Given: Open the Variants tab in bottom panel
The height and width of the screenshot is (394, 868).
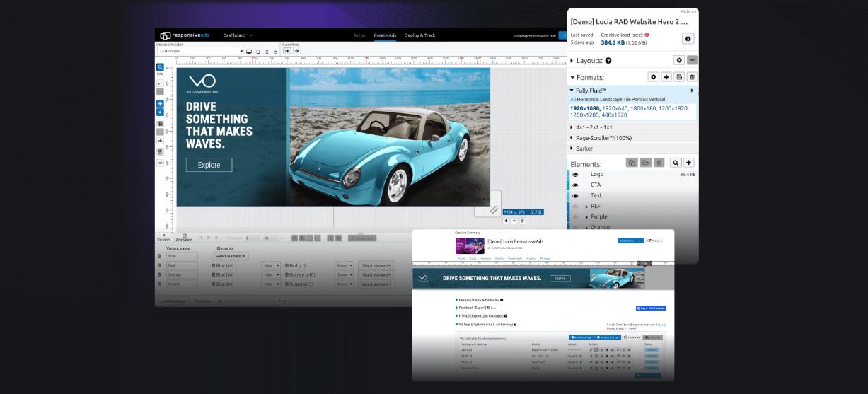Looking at the screenshot, I should click(x=163, y=238).
